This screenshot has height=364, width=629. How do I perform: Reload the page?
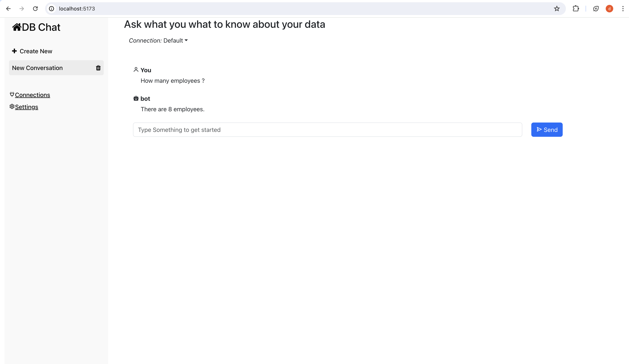[35, 9]
